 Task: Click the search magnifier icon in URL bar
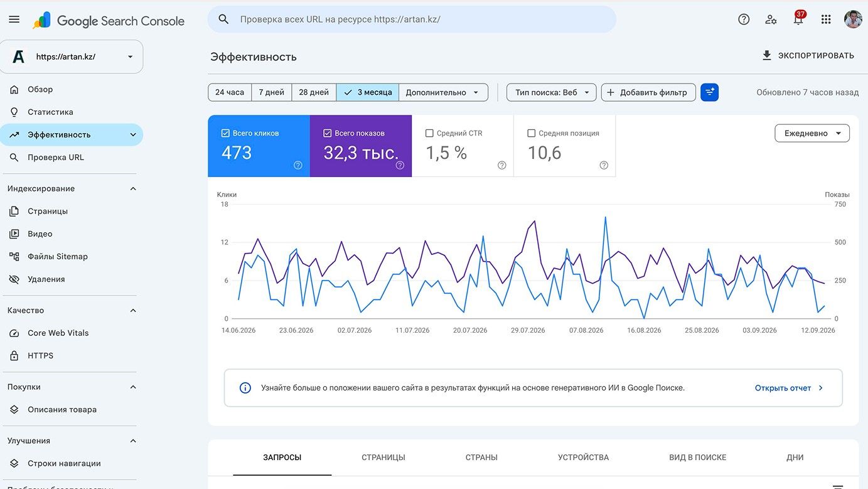223,19
